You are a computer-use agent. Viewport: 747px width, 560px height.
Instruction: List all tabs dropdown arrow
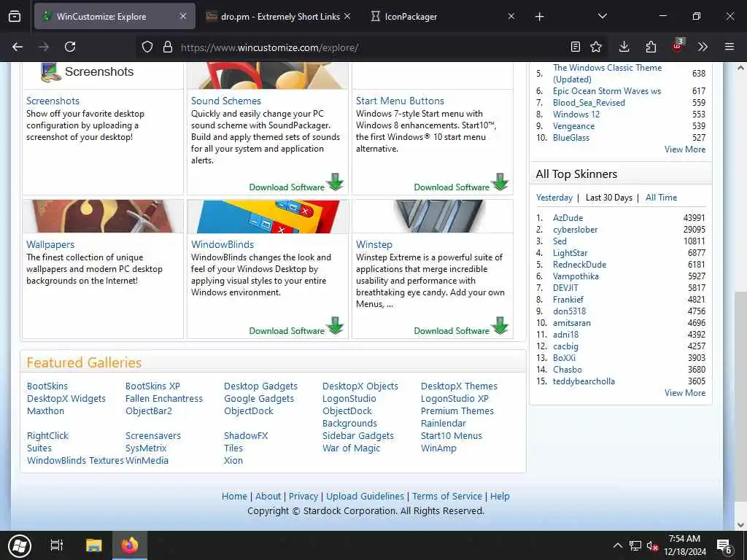[602, 16]
